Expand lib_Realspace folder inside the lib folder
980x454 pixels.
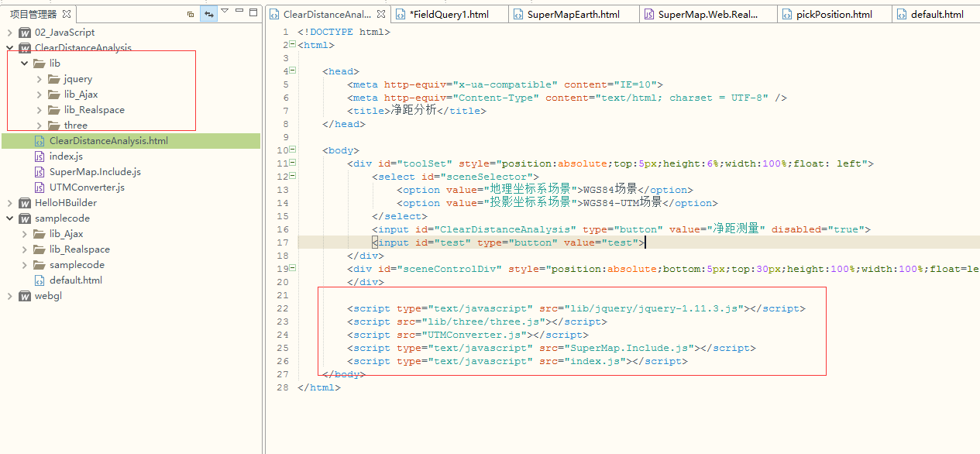click(39, 110)
